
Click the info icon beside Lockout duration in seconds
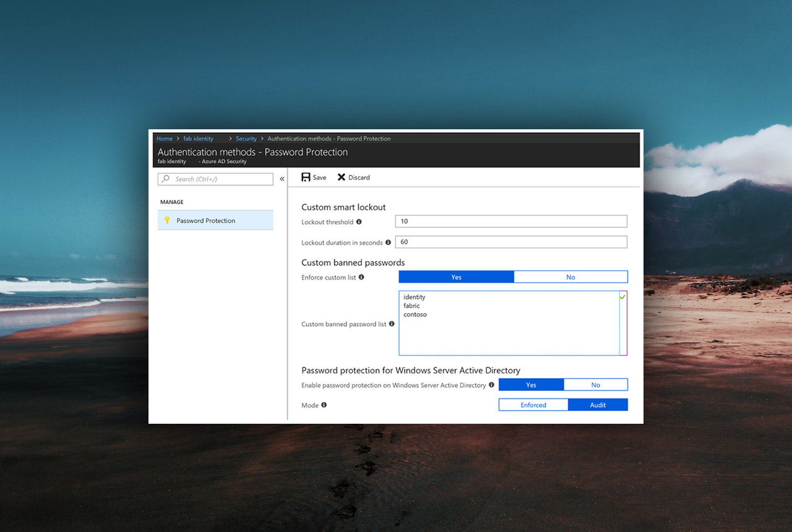coord(388,242)
